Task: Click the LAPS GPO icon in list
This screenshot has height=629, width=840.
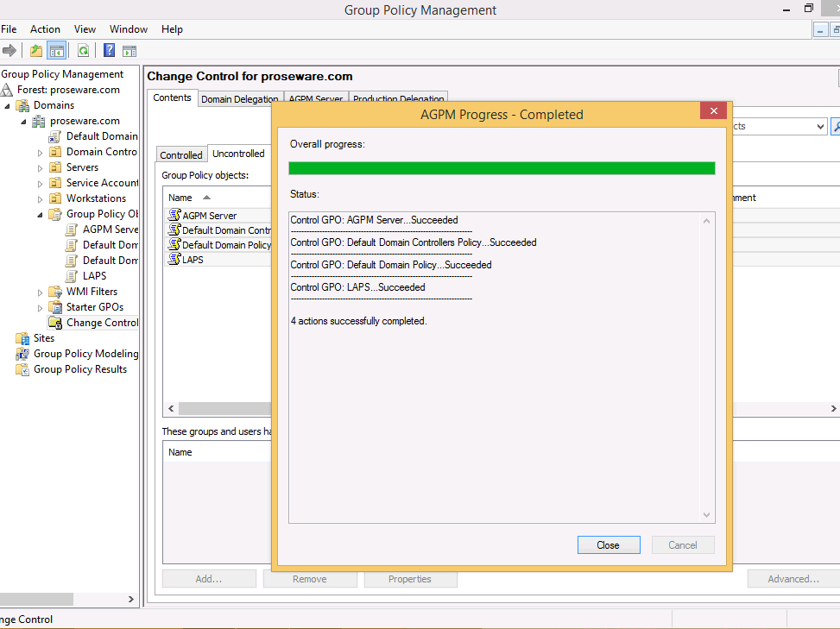Action: (174, 260)
